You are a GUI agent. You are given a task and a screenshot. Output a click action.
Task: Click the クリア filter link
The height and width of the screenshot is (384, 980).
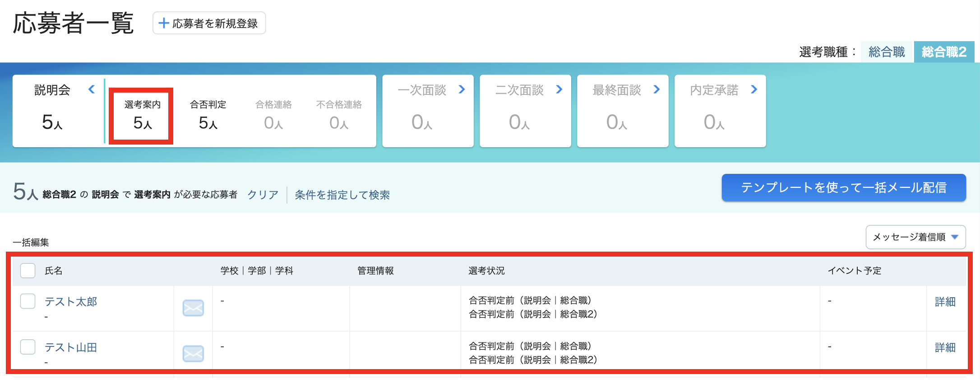263,195
